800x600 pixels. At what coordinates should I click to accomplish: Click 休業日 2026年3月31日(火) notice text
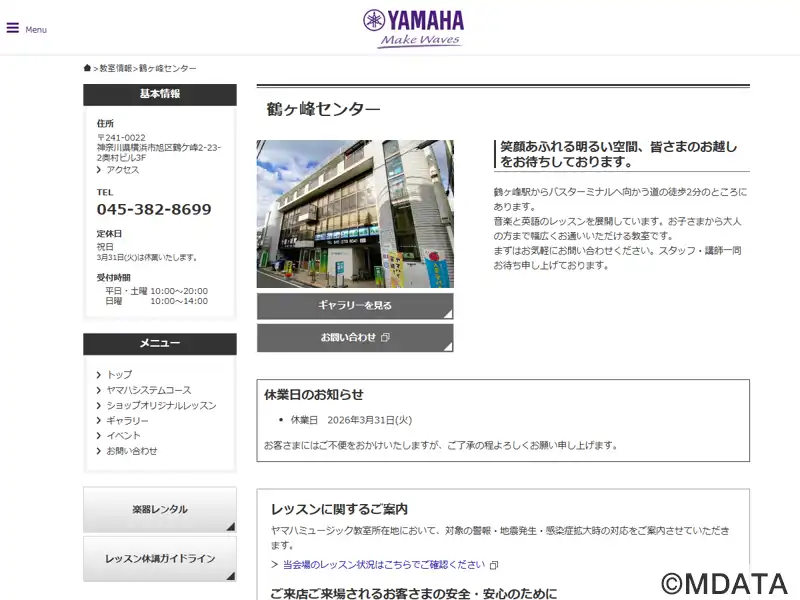351,420
